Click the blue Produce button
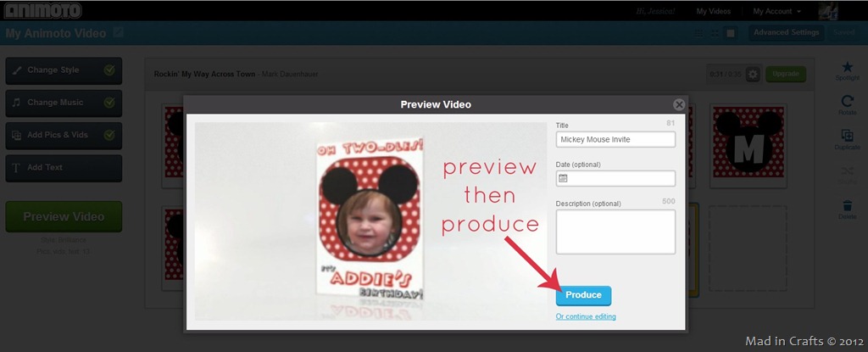The image size is (868, 352). tap(583, 295)
